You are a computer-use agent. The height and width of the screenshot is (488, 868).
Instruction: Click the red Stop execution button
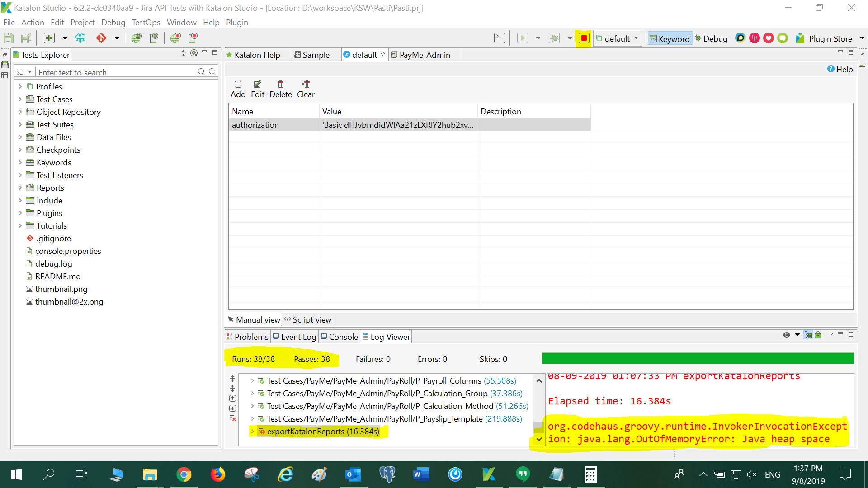(x=584, y=38)
